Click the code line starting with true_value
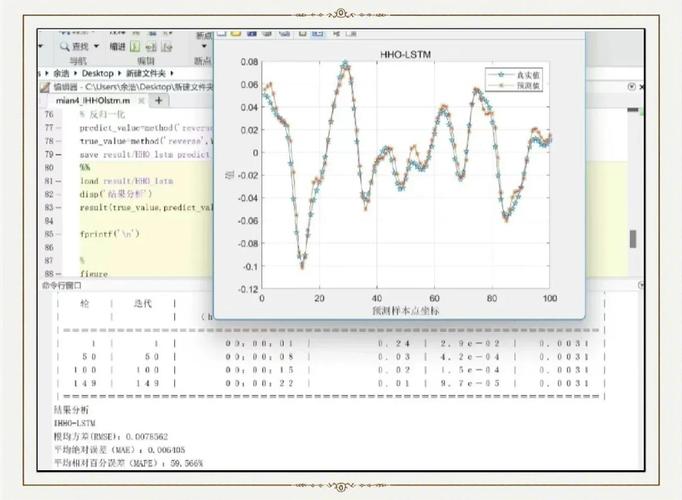The height and width of the screenshot is (500, 682). 147,141
